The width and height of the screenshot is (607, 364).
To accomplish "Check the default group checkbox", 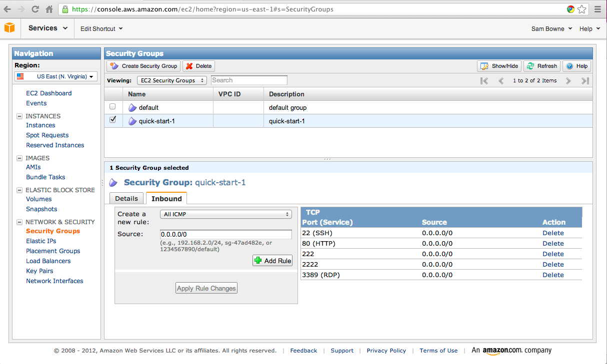I will click(112, 106).
